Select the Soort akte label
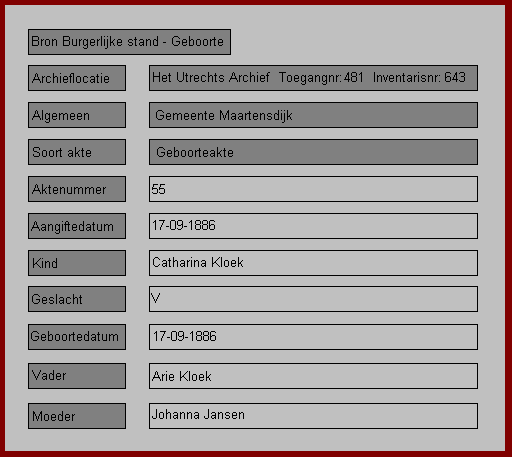512x457 pixels. point(77,152)
